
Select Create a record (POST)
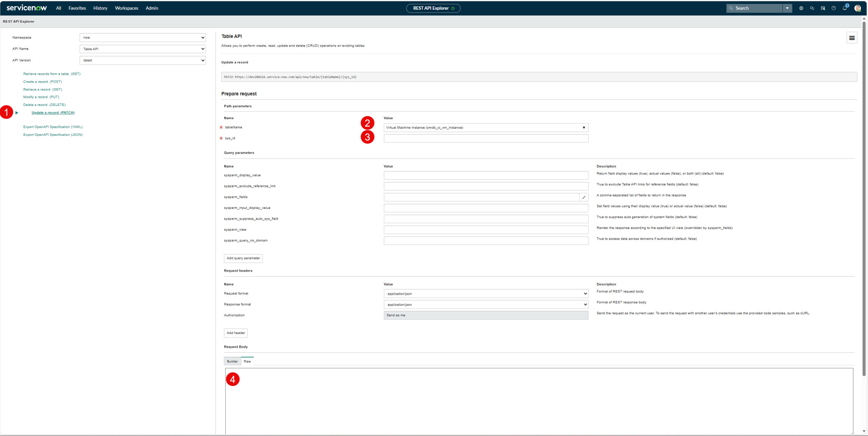42,82
